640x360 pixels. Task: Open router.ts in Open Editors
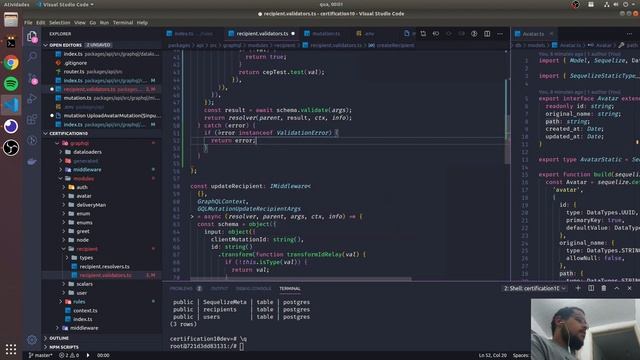click(73, 71)
